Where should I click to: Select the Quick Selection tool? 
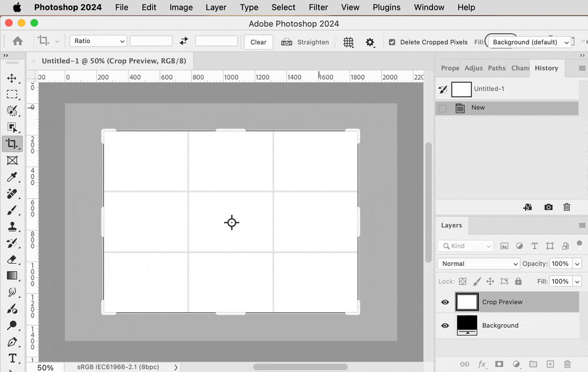(12, 111)
